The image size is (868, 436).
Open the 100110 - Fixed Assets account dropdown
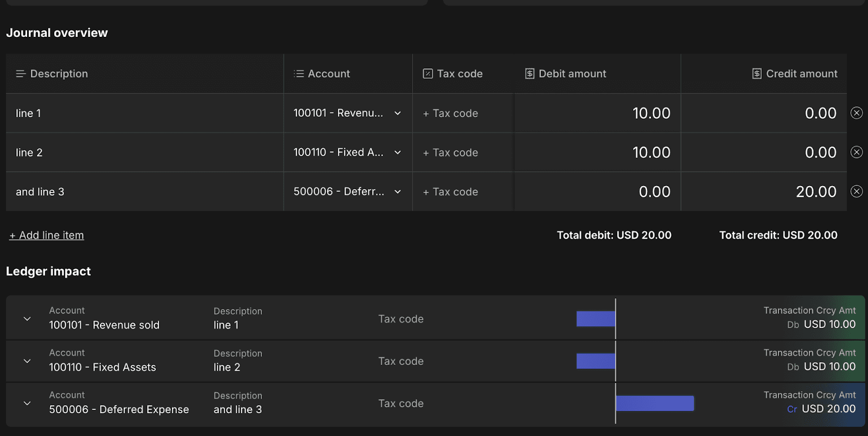pos(398,152)
